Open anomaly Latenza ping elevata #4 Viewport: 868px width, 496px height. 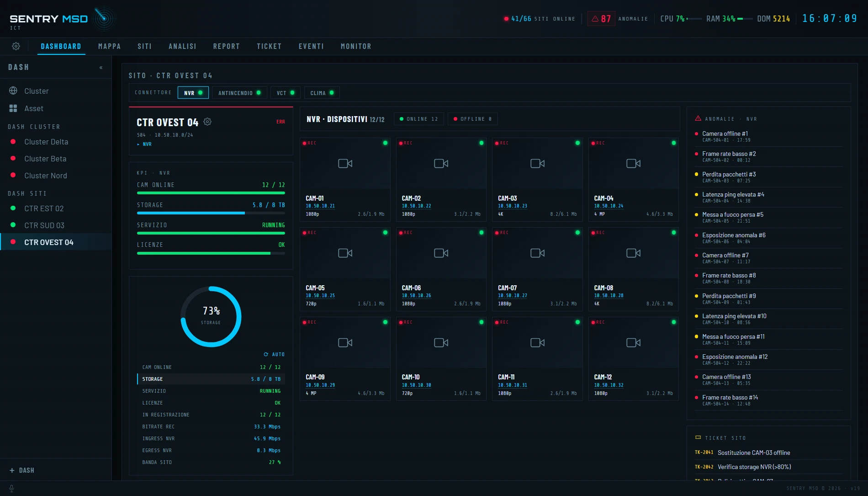point(768,197)
